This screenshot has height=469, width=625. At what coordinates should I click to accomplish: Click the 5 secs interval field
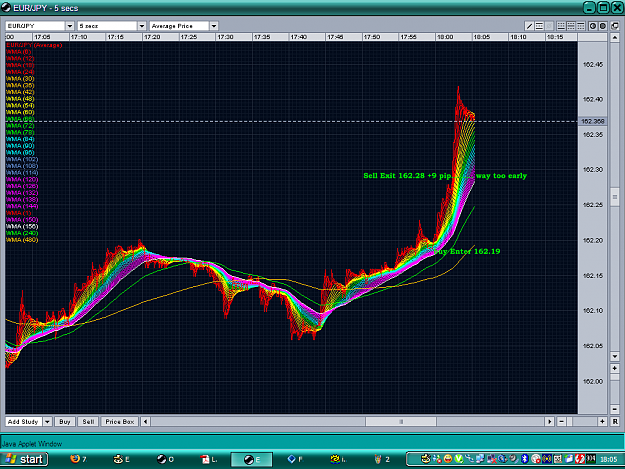[107, 26]
